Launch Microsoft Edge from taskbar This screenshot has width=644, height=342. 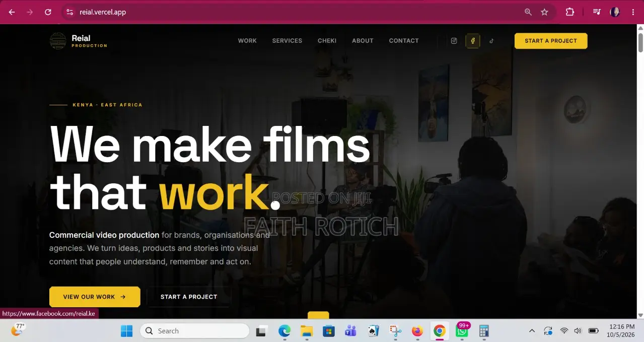click(284, 331)
